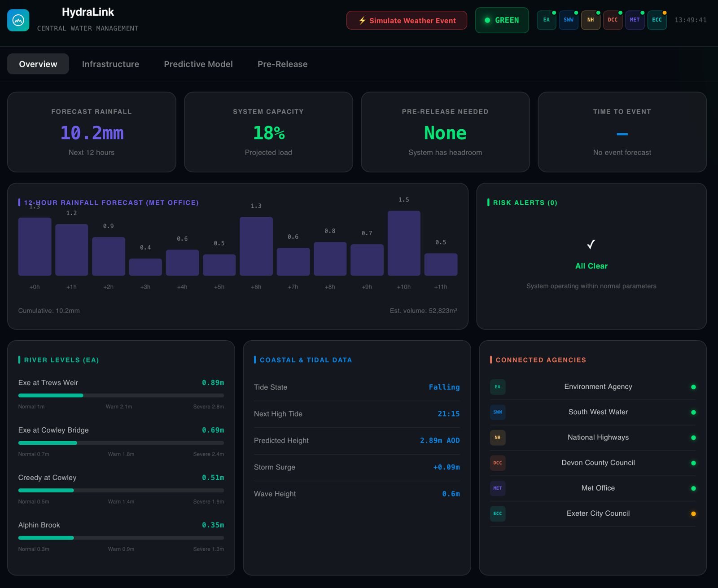Click EA icon beside Environment Agency
Viewport: 718px width, 588px height.
pos(498,387)
